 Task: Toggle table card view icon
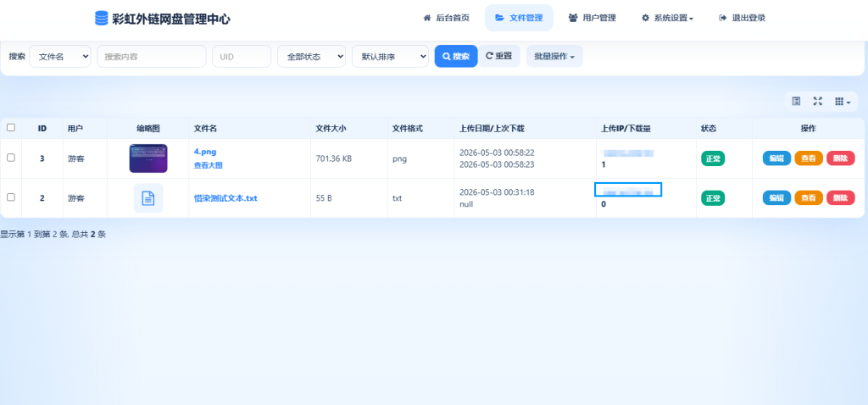[796, 102]
